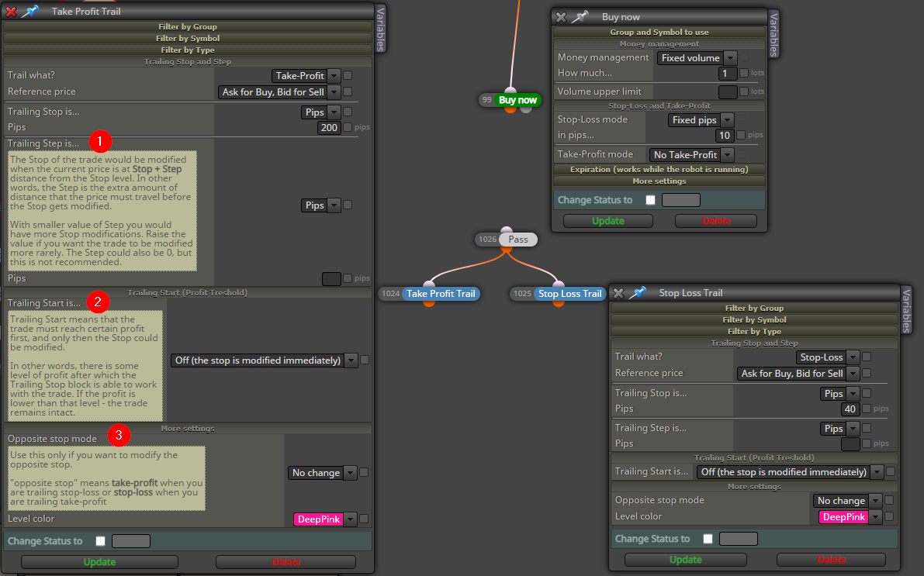Toggle checkbox next to Trail what Take-Profit
This screenshot has width=924, height=576.
pyautogui.click(x=348, y=75)
